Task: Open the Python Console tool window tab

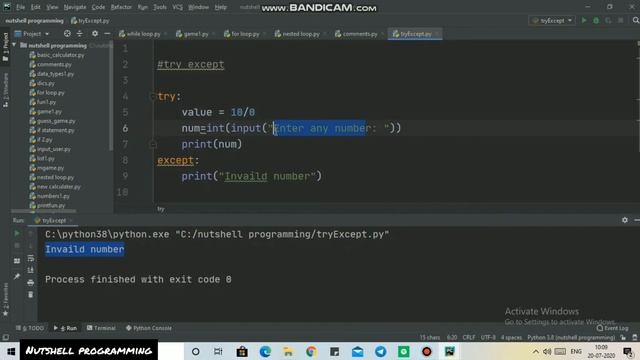Action: (x=149, y=328)
